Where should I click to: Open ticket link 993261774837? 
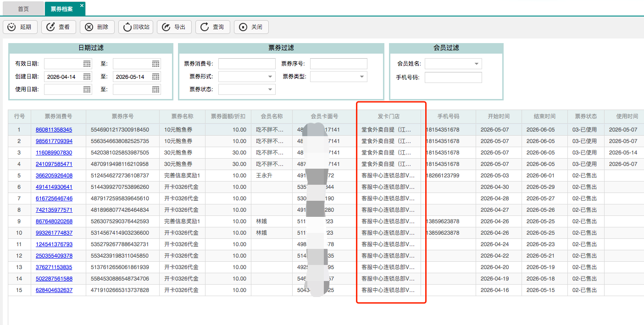point(54,233)
